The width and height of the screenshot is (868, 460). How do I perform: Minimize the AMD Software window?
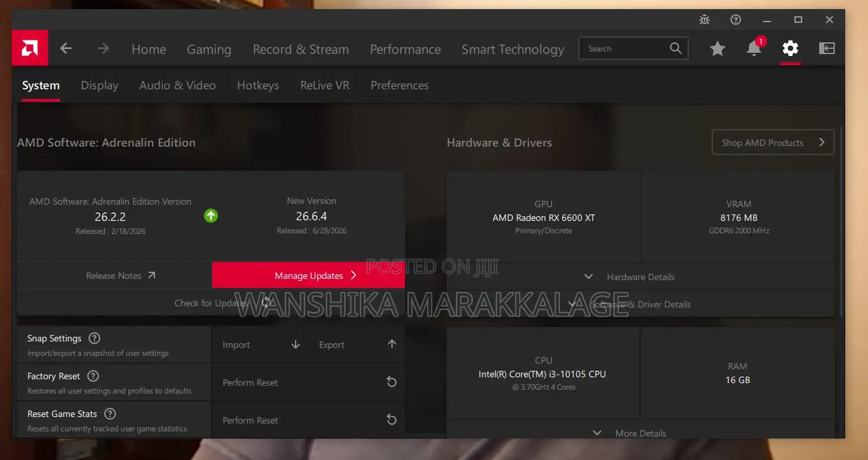[767, 20]
